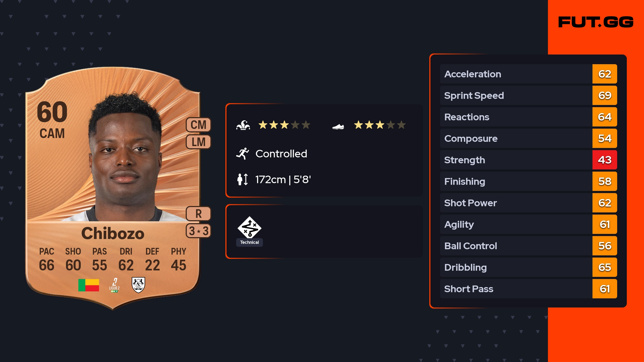The image size is (644, 362).
Task: Click the height measurement icon
Action: point(243,179)
